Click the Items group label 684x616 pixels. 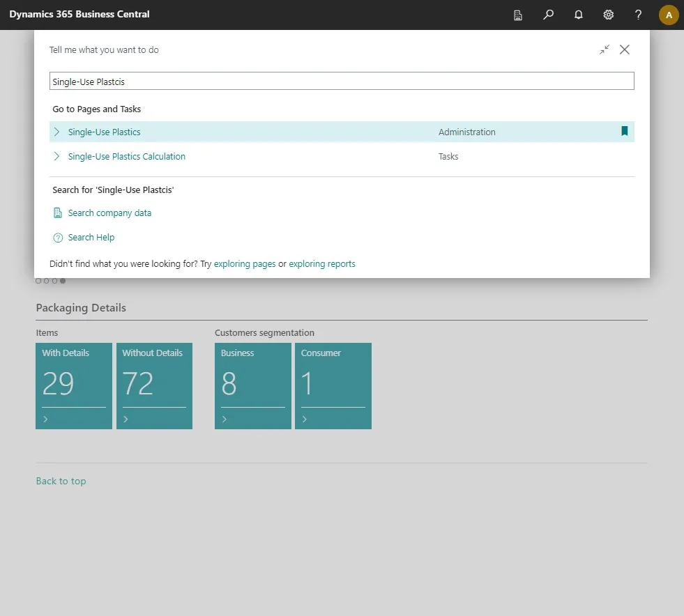pyautogui.click(x=47, y=332)
